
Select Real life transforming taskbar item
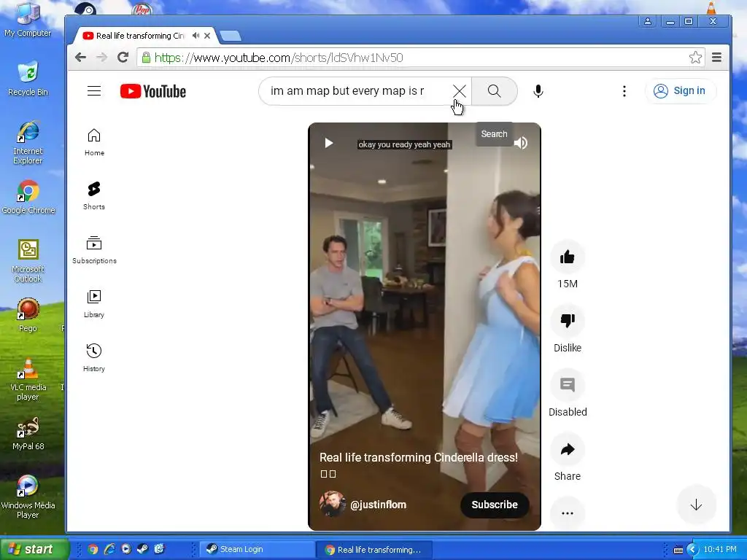(374, 549)
